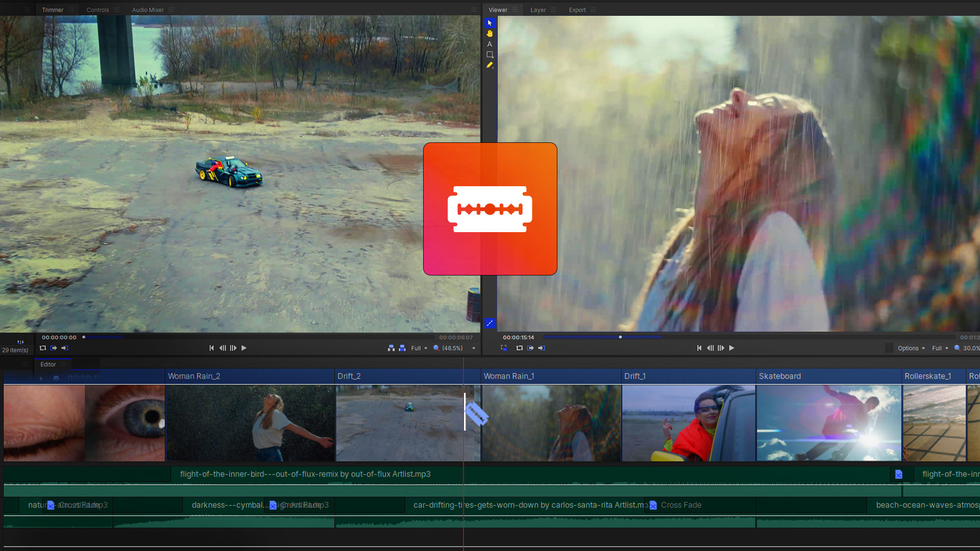Select Woman Rain_1 clip thumbnail
This screenshot has width=980, height=551.
click(x=551, y=423)
